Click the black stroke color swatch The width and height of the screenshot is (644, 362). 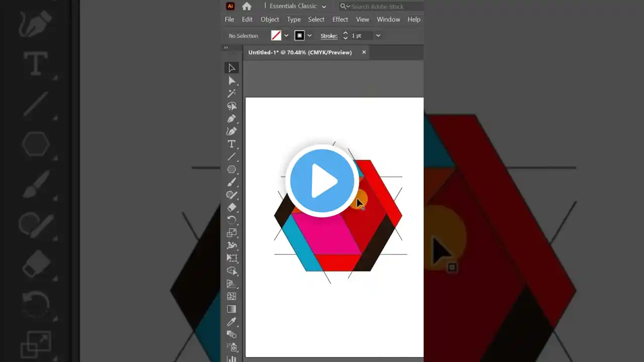(300, 36)
